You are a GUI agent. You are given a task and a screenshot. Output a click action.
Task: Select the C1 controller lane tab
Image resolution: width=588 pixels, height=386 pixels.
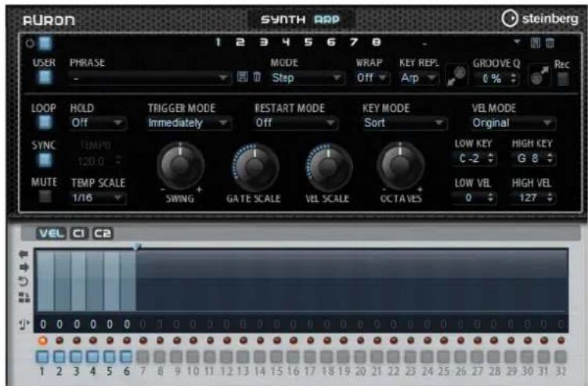tap(79, 233)
